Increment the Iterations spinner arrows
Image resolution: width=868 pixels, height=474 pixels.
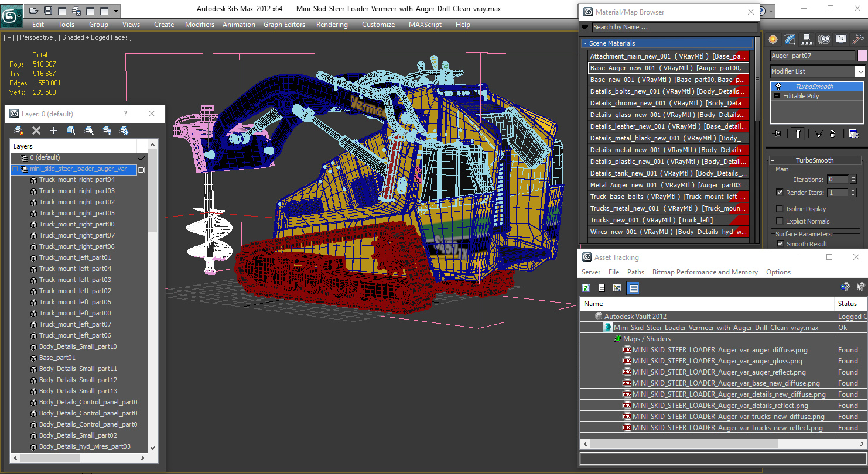coord(853,180)
